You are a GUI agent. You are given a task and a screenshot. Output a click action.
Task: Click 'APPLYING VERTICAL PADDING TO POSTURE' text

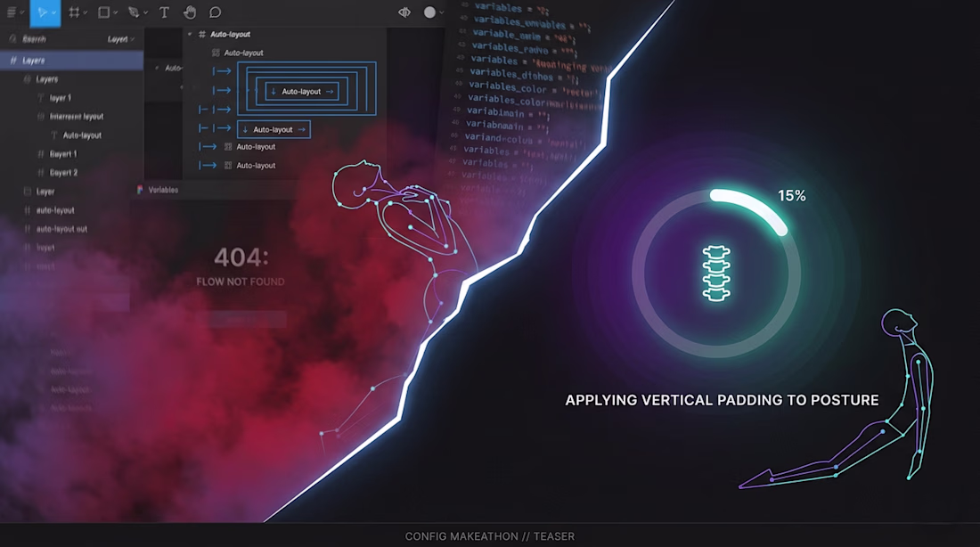tap(722, 400)
